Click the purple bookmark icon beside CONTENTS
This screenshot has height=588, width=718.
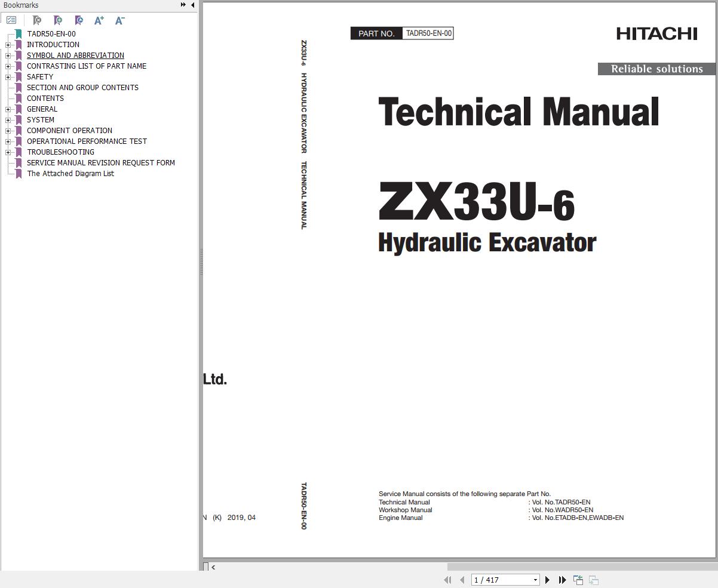tap(19, 98)
